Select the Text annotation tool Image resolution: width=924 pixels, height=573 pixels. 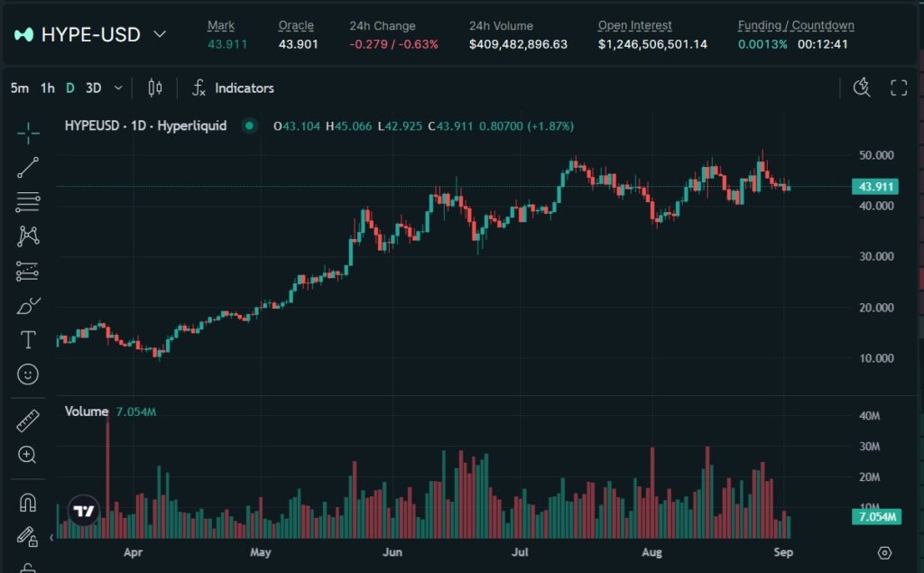tap(28, 340)
